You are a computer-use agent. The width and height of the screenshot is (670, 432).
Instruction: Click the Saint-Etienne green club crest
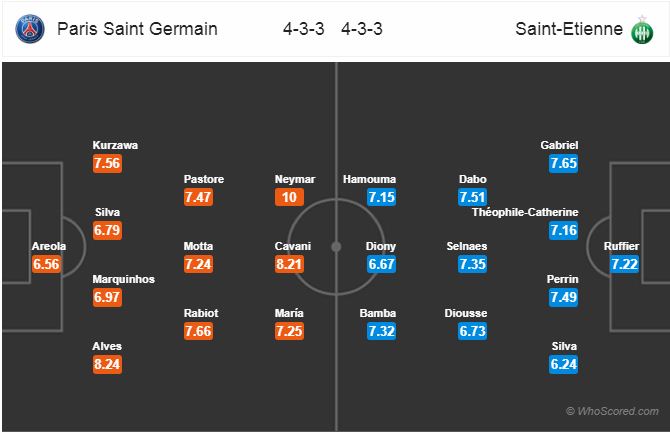click(x=642, y=30)
